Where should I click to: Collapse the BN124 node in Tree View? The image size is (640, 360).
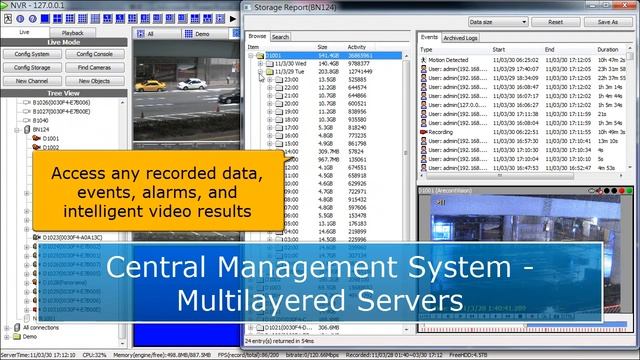tap(17, 130)
